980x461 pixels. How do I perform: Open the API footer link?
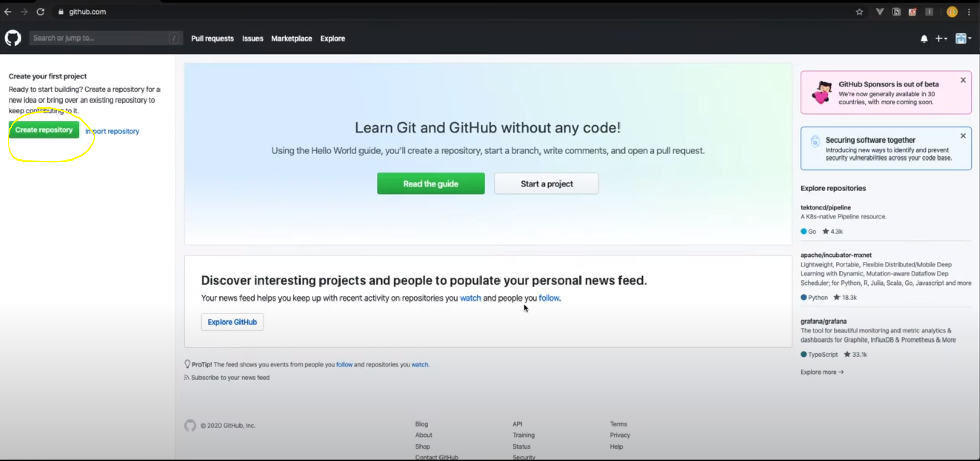coord(517,424)
